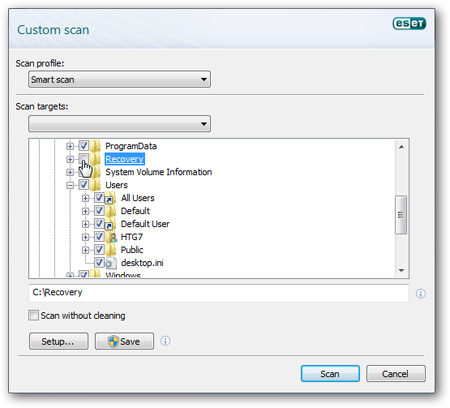
Task: Enable Scan without cleaning checkbox
Action: (x=33, y=315)
